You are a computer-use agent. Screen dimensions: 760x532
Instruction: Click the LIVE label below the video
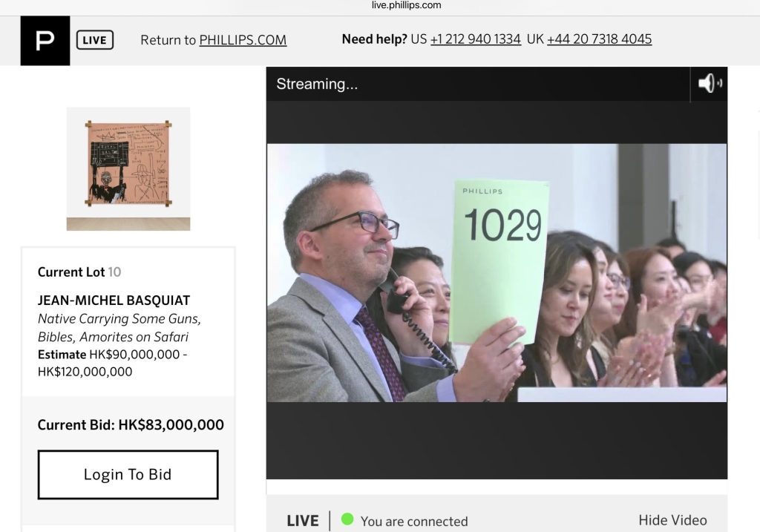coord(302,521)
